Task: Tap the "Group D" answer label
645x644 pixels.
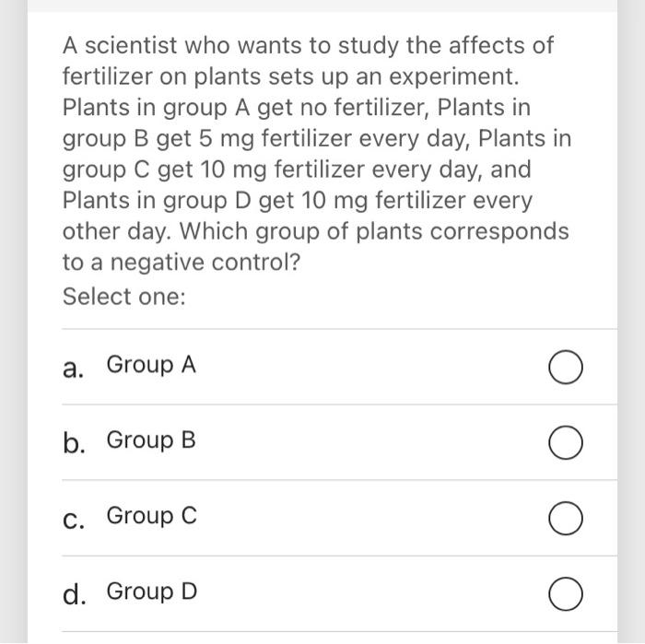Action: [151, 591]
